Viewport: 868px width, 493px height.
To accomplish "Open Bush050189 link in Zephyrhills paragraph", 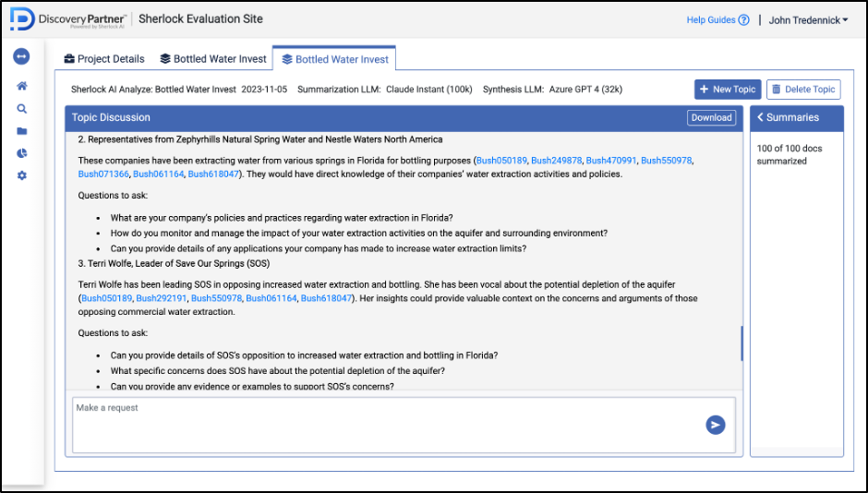I will 501,161.
